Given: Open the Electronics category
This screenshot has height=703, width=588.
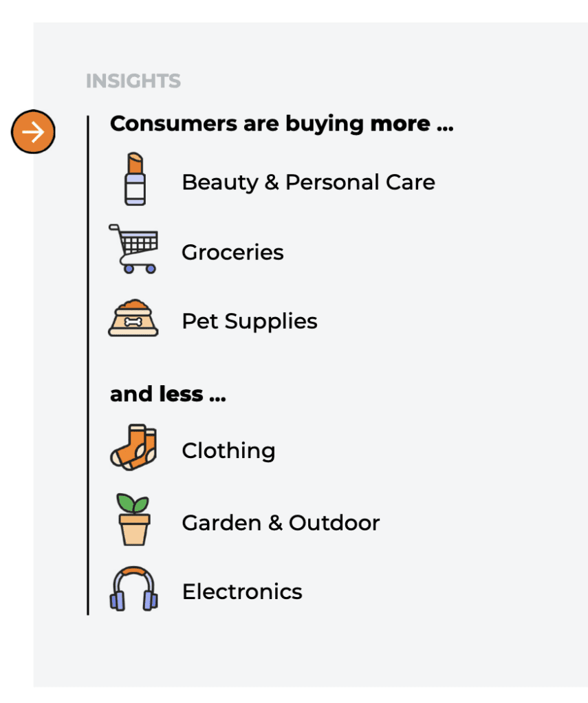Looking at the screenshot, I should pos(242,592).
